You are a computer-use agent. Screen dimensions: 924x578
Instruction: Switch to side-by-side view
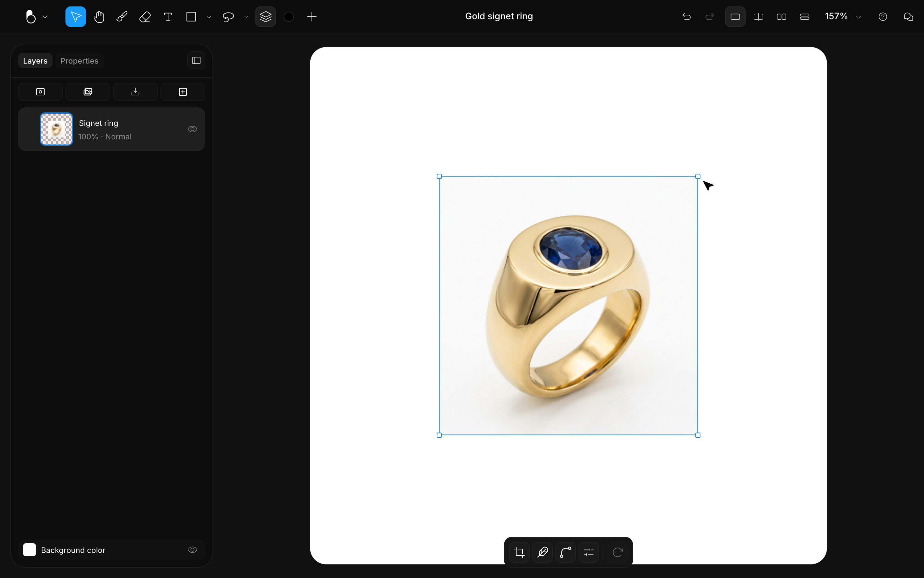782,17
